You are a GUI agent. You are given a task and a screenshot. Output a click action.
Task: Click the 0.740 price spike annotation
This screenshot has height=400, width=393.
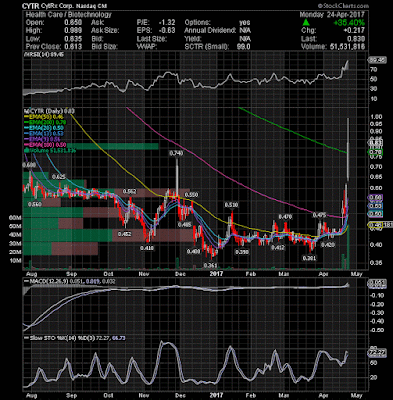(x=177, y=153)
